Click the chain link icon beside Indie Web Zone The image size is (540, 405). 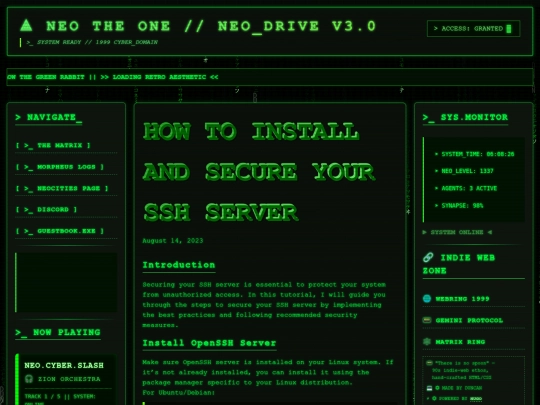[428, 257]
